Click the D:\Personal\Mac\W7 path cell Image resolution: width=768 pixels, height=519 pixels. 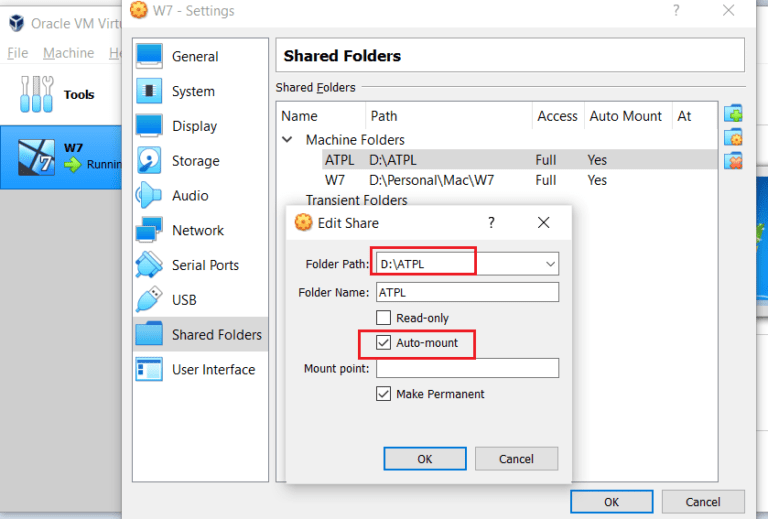pyautogui.click(x=432, y=180)
